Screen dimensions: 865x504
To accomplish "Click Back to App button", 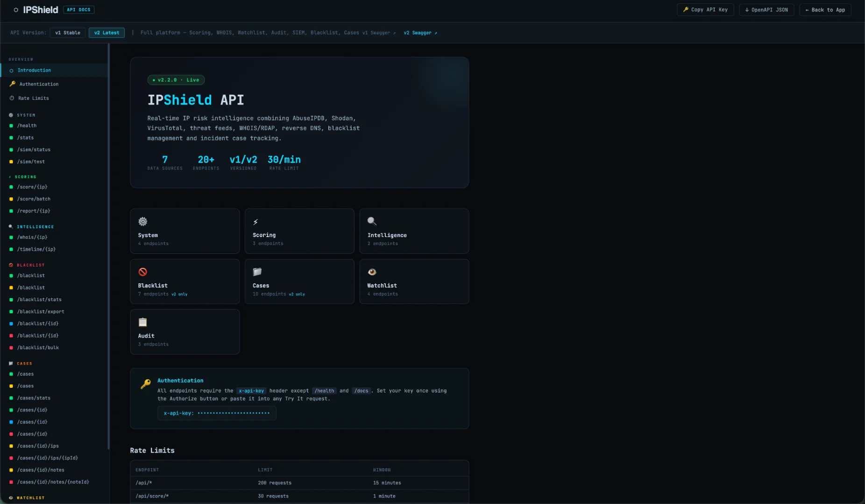I will pyautogui.click(x=825, y=10).
